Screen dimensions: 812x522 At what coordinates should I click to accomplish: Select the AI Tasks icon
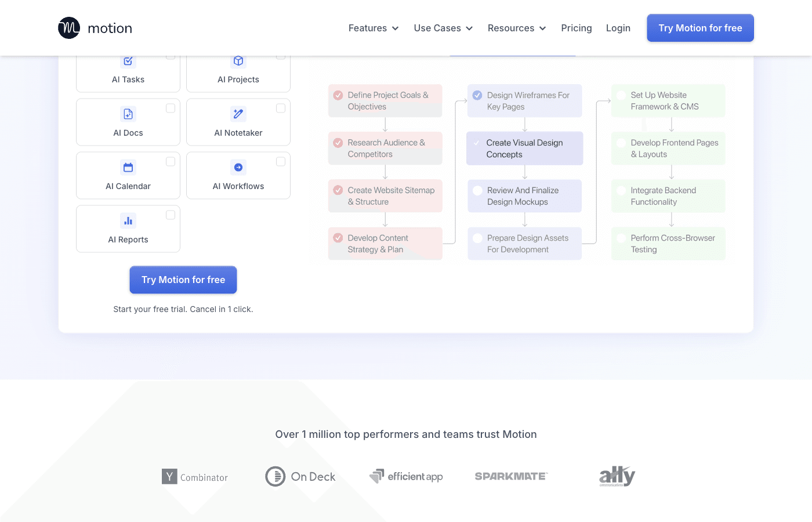[128, 60]
